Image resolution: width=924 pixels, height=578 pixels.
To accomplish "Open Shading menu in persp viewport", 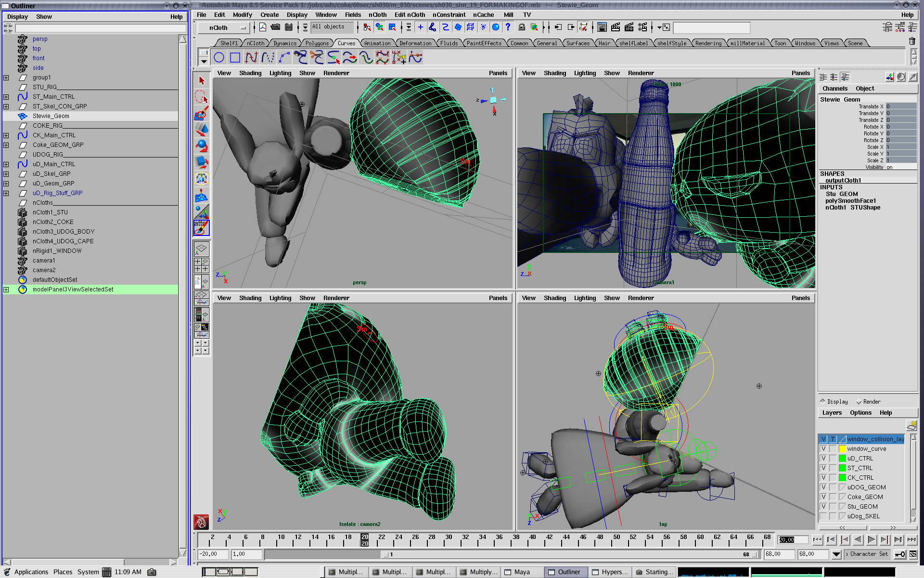I will 250,73.
